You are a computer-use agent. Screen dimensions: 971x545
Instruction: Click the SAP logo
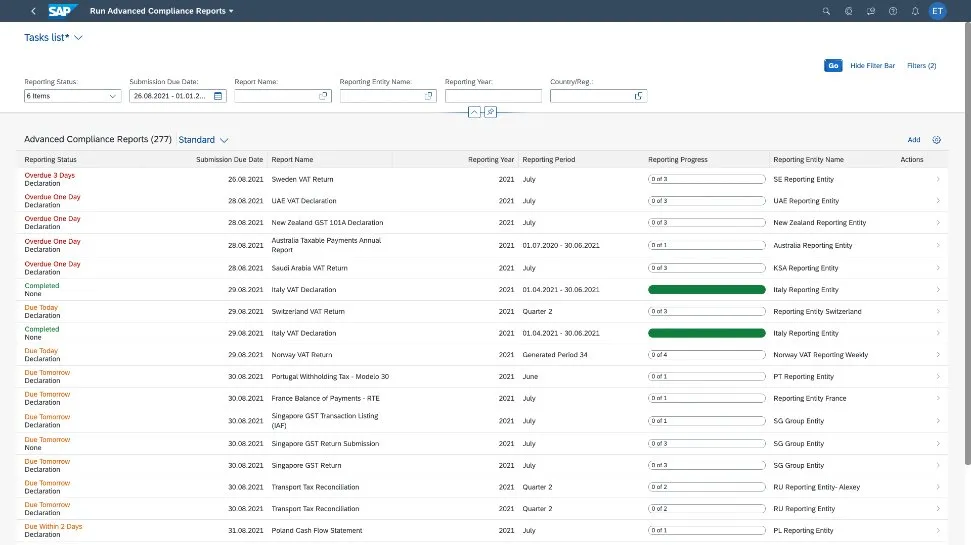[61, 11]
